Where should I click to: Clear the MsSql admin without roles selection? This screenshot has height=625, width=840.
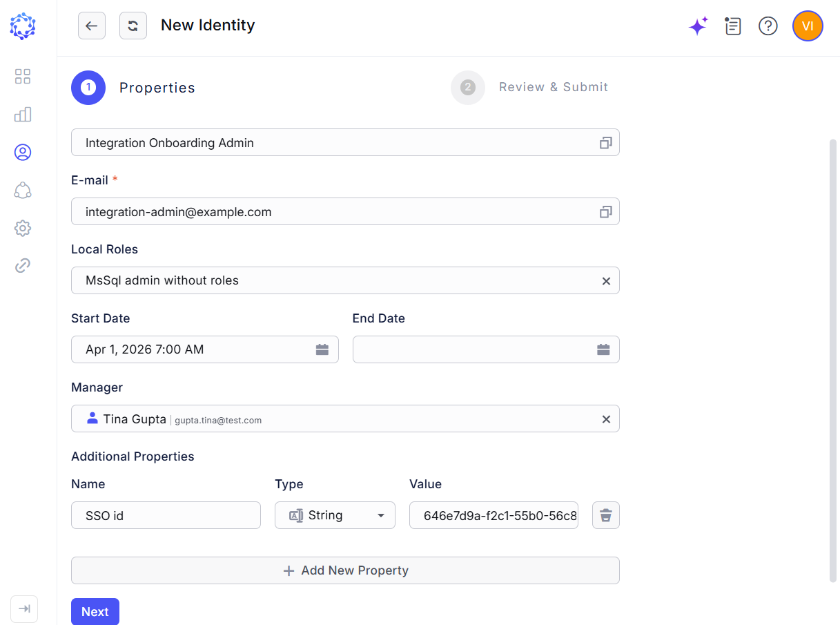click(x=606, y=281)
